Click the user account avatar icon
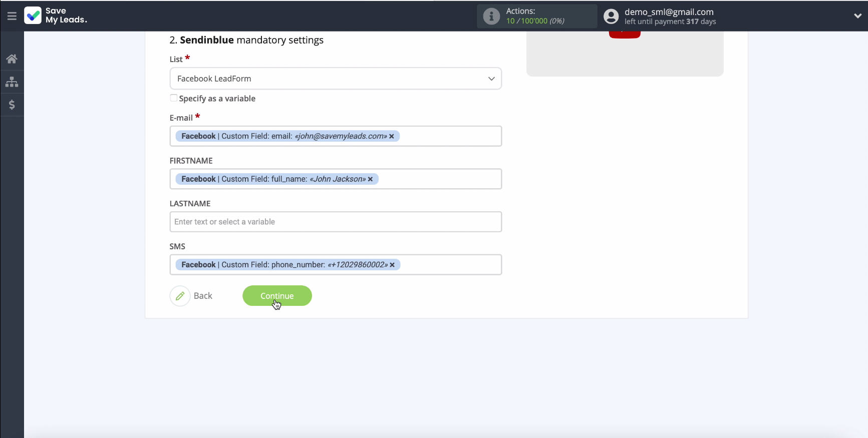The image size is (868, 438). point(611,16)
